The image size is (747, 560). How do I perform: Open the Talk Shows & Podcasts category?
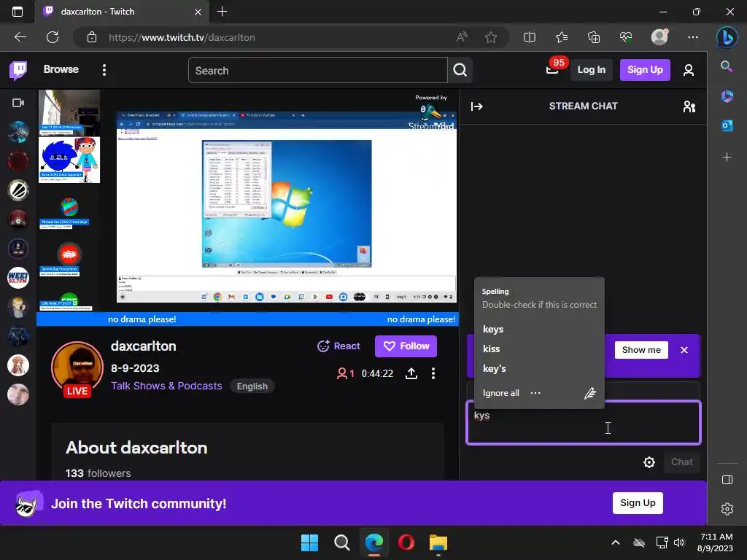(x=166, y=386)
